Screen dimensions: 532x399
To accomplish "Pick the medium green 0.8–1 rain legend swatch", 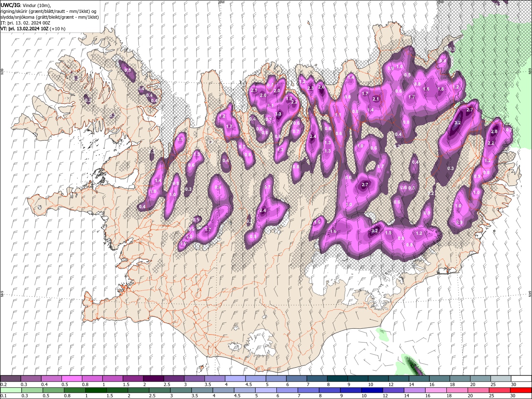I will (74, 390).
